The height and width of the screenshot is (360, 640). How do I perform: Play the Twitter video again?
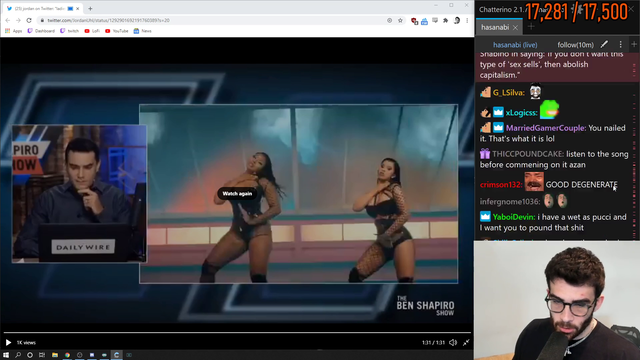pyautogui.click(x=8, y=342)
